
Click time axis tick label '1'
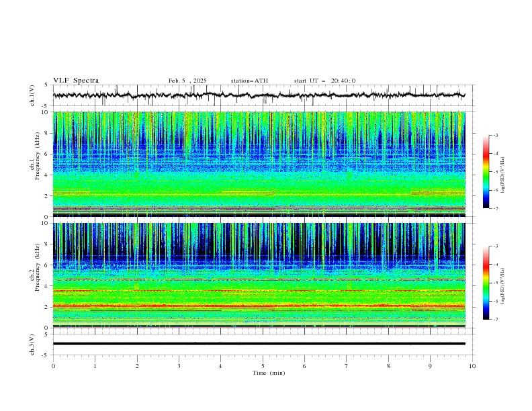point(95,366)
